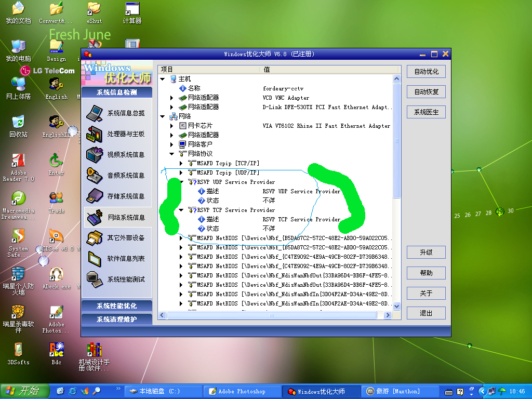Open 帮助 button

point(426,273)
